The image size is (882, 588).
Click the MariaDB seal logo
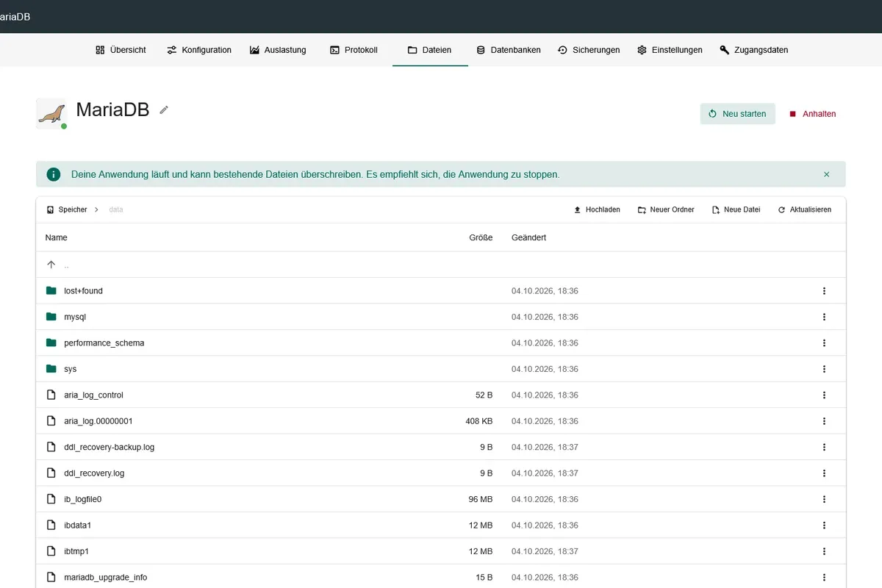[x=51, y=113]
